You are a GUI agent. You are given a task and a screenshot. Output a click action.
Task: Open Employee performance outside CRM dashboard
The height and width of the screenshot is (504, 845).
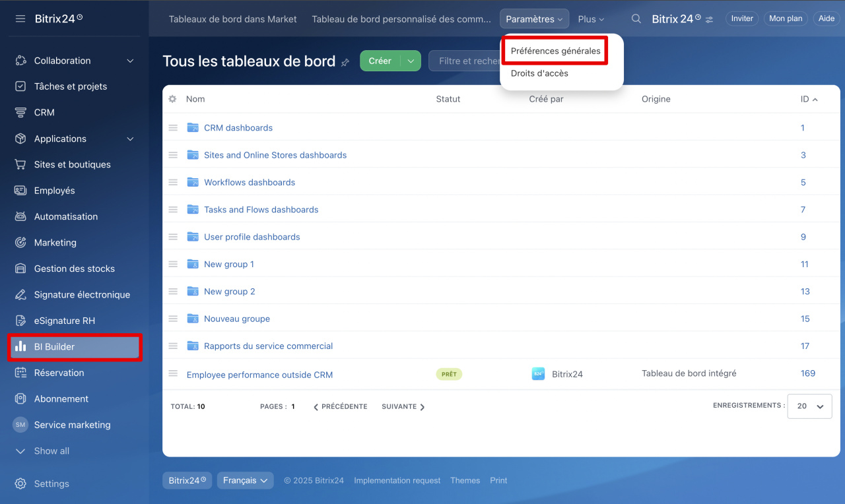point(259,375)
